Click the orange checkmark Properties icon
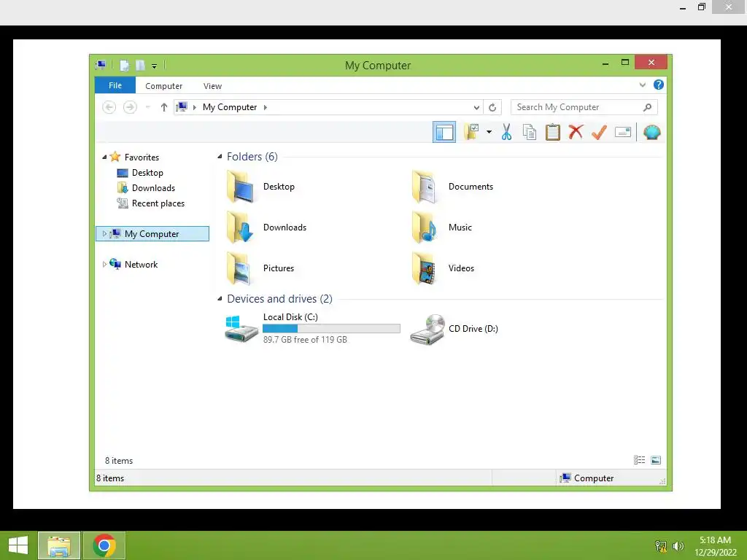This screenshot has width=747, height=560. click(599, 133)
